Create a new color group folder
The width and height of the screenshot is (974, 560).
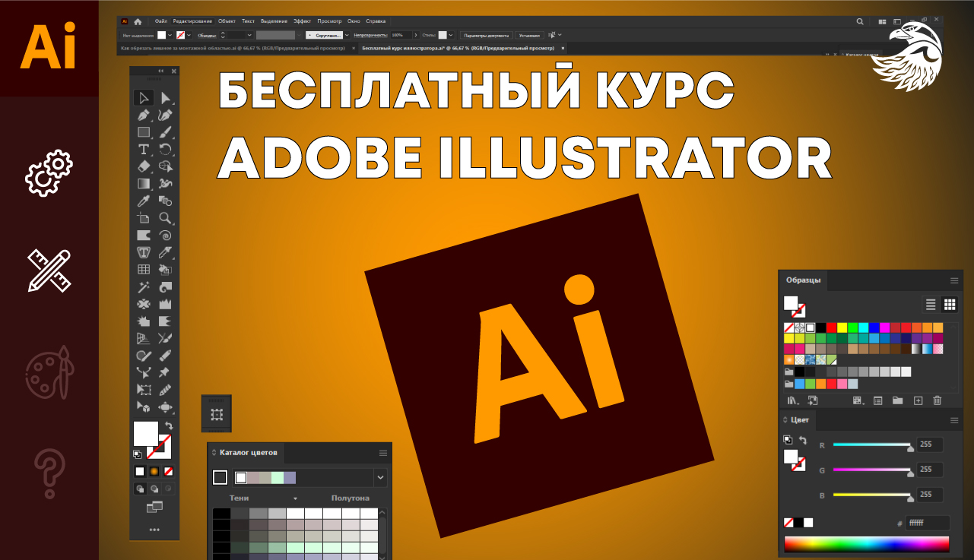[x=897, y=400]
